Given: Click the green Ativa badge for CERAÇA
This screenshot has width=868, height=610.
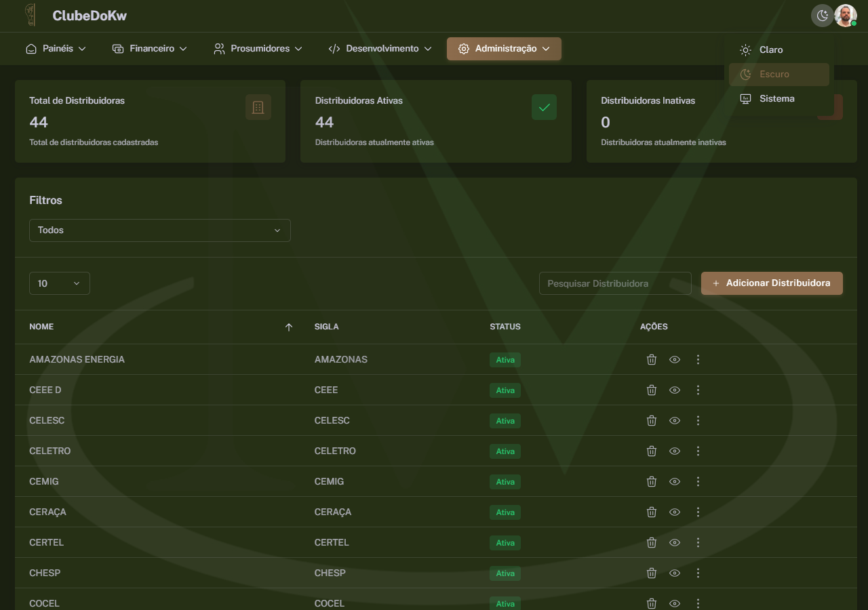Looking at the screenshot, I should point(505,512).
